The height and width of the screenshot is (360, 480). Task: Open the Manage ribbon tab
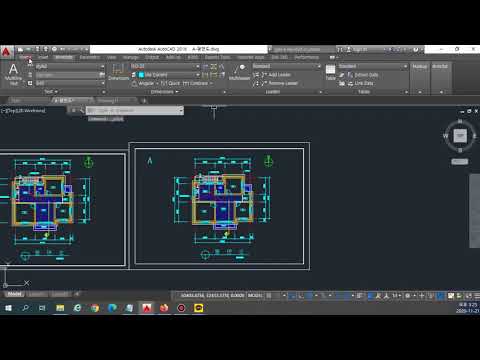tap(131, 57)
